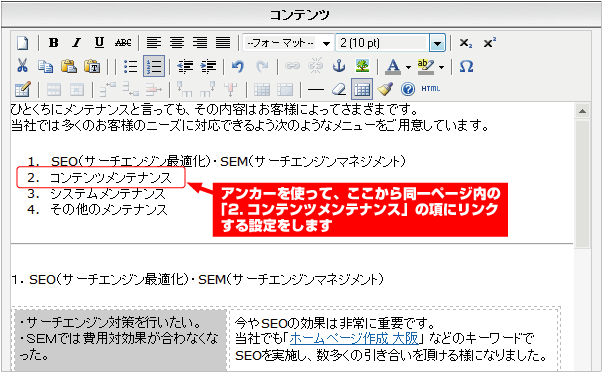Image resolution: width=602 pixels, height=372 pixels.
Task: Click the Undo arrow icon
Action: click(x=238, y=66)
